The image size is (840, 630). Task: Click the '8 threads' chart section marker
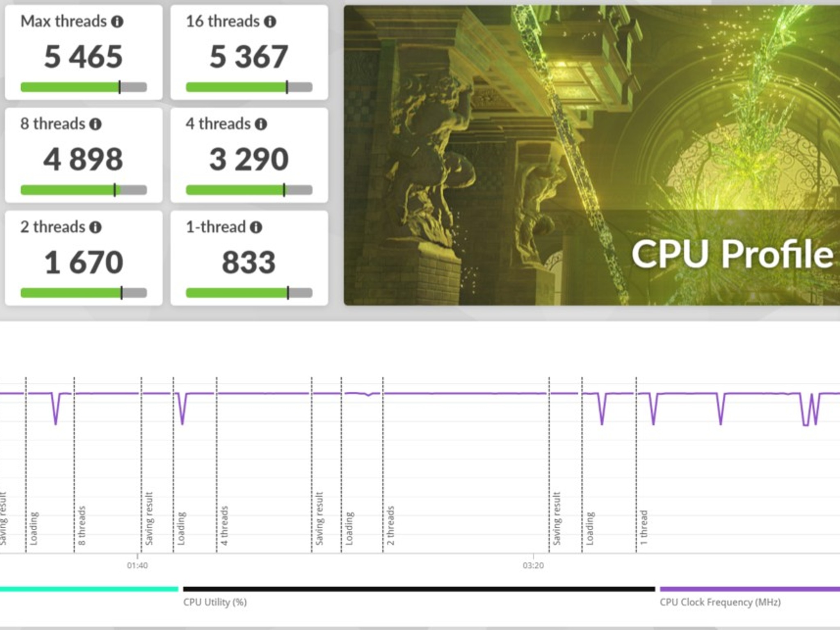click(82, 525)
